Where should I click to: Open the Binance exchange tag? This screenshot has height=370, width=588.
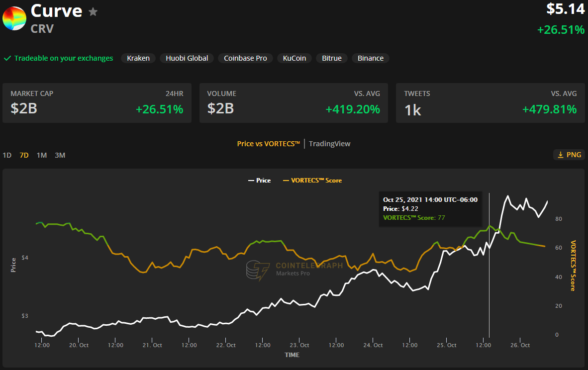click(371, 58)
